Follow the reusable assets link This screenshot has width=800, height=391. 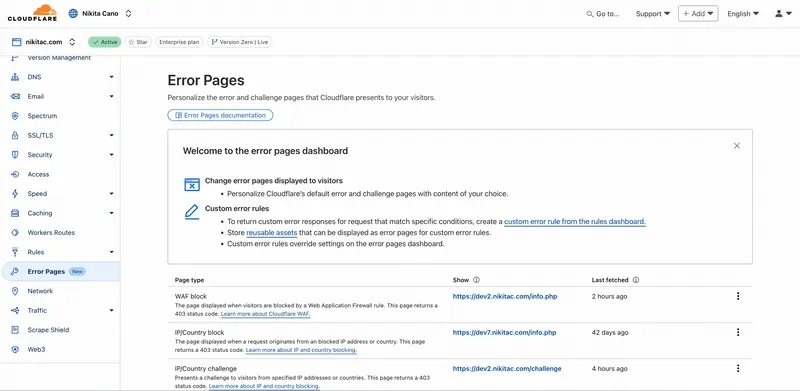point(271,233)
